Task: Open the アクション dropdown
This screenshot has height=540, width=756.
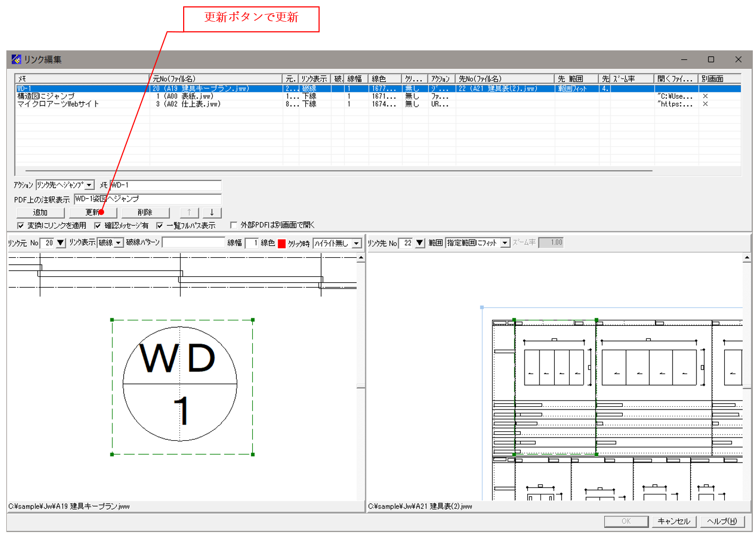Action: 89,185
